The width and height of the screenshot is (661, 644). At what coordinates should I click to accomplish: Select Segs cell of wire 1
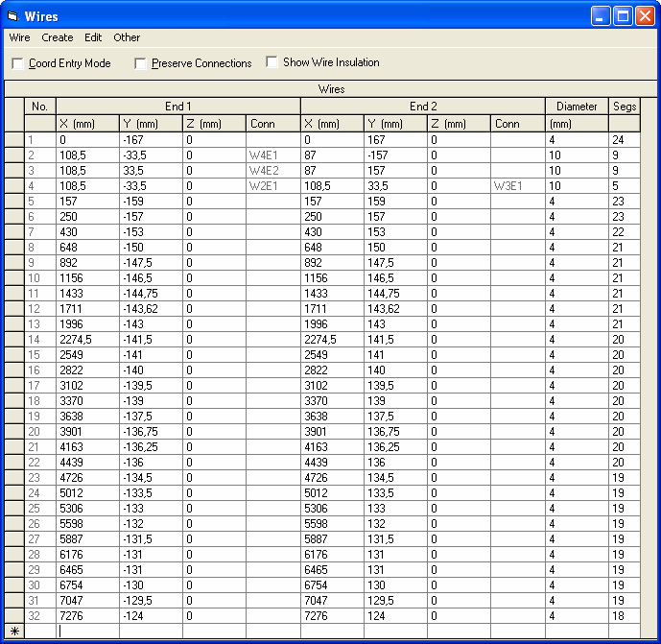624,140
